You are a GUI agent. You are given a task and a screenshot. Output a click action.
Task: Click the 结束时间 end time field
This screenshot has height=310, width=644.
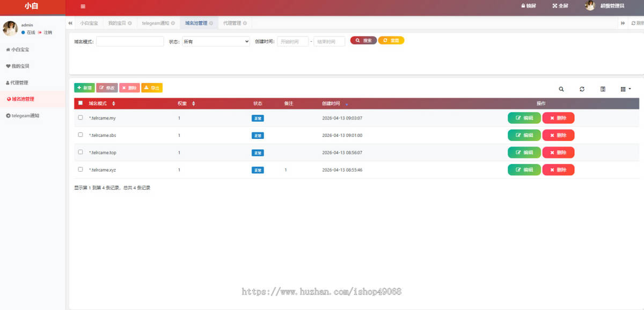click(330, 41)
